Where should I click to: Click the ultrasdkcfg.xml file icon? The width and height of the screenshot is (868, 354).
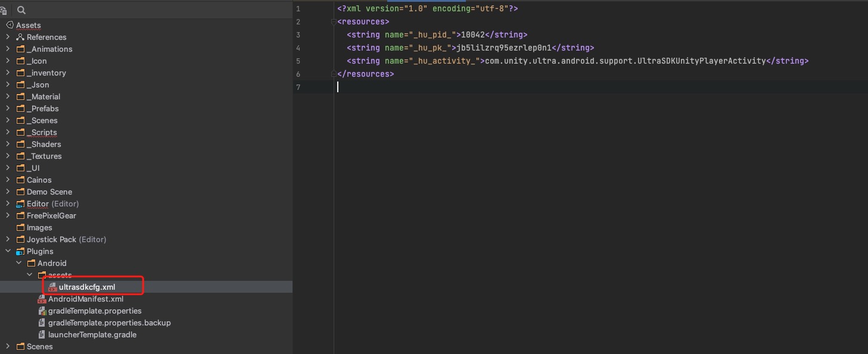pyautogui.click(x=52, y=287)
